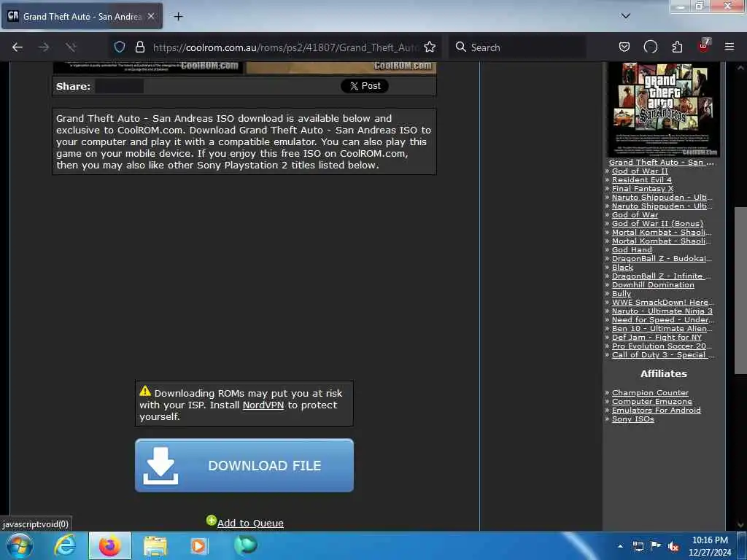
Task: Open File Explorer from taskbar
Action: click(155, 546)
